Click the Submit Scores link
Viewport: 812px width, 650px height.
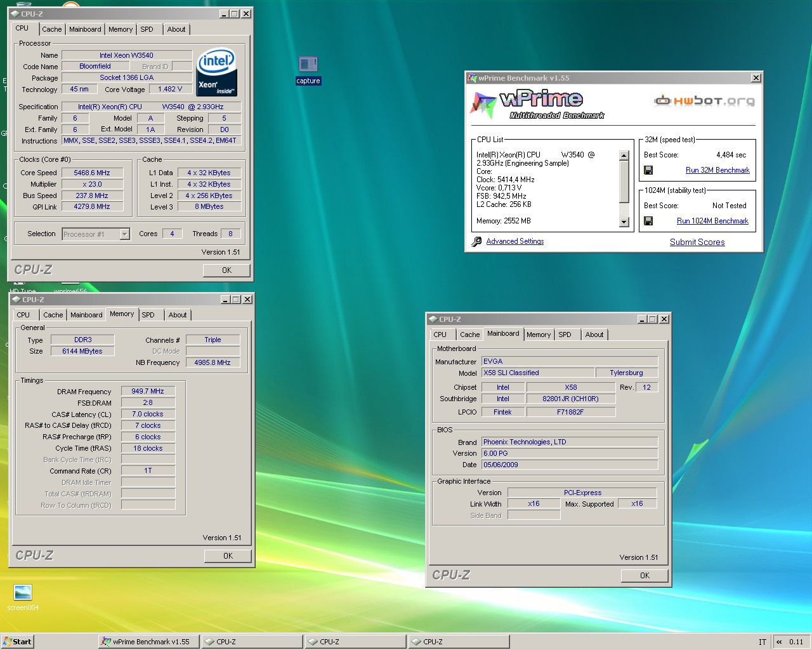(697, 242)
